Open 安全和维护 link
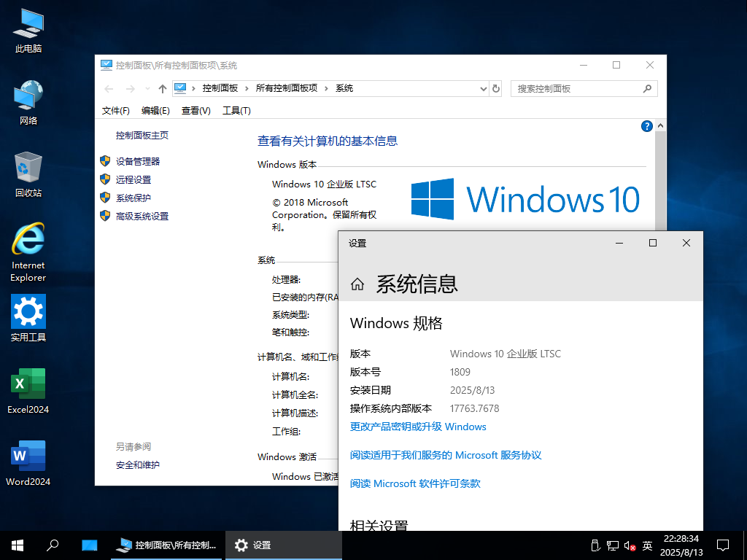 coord(138,464)
